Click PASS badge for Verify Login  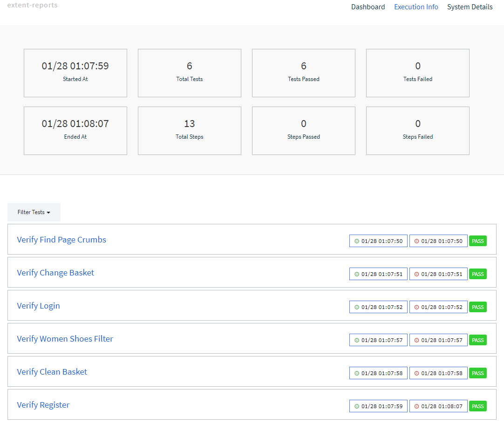tap(477, 307)
